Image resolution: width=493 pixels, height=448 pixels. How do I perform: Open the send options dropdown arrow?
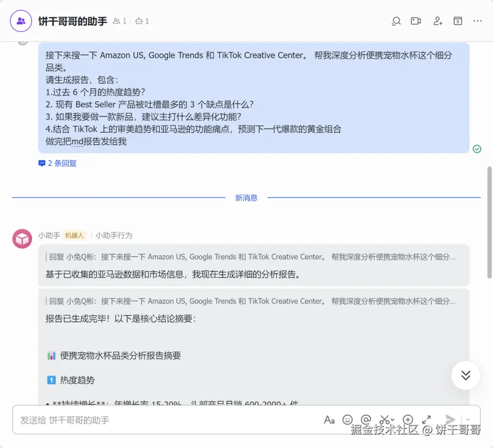click(x=467, y=420)
